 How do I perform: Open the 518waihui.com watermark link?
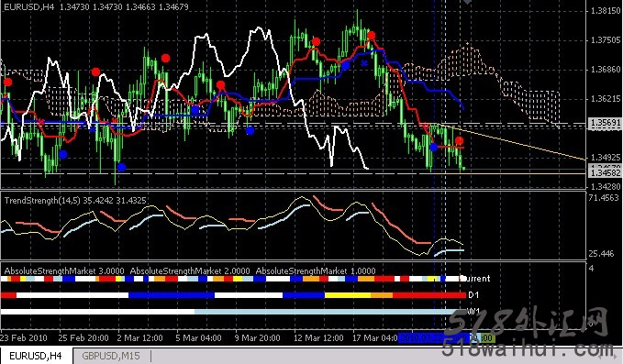pos(528,350)
